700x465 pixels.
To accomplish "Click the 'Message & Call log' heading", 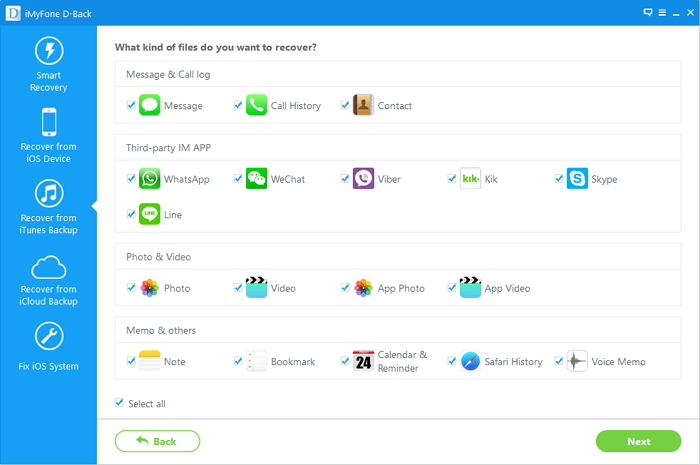I will pos(168,75).
